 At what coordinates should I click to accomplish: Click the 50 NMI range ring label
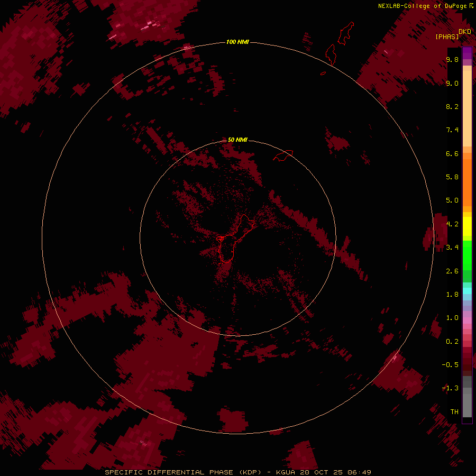tap(237, 140)
